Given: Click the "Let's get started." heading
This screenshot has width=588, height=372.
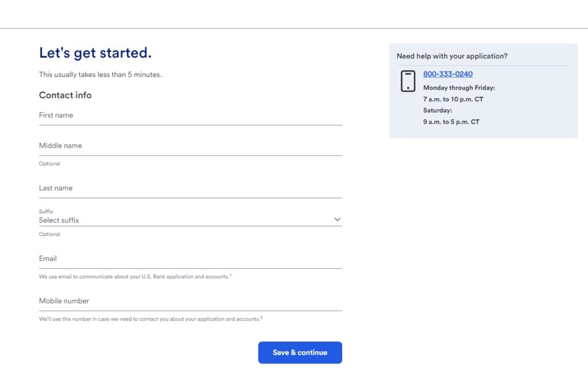Looking at the screenshot, I should (95, 53).
